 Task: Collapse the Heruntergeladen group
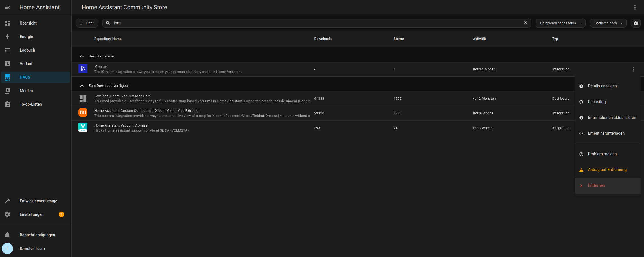click(82, 56)
